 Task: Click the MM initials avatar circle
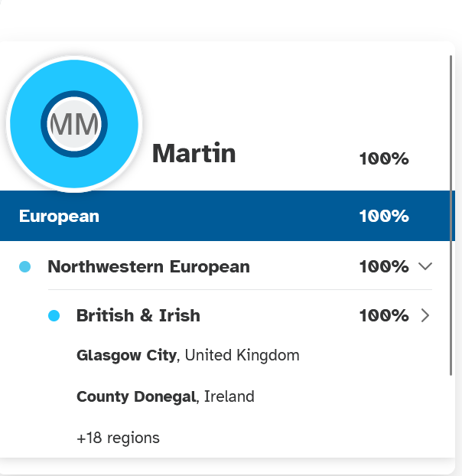[x=74, y=124]
